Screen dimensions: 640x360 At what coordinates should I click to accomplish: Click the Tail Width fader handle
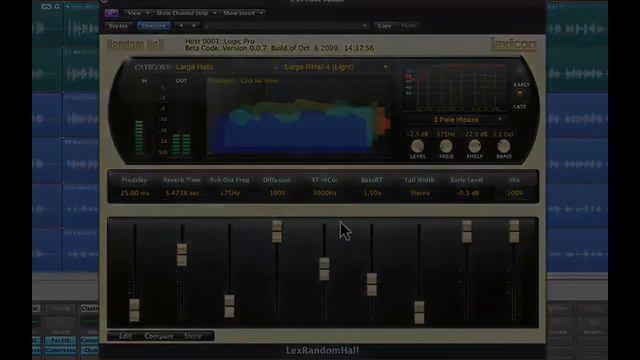pos(419,313)
